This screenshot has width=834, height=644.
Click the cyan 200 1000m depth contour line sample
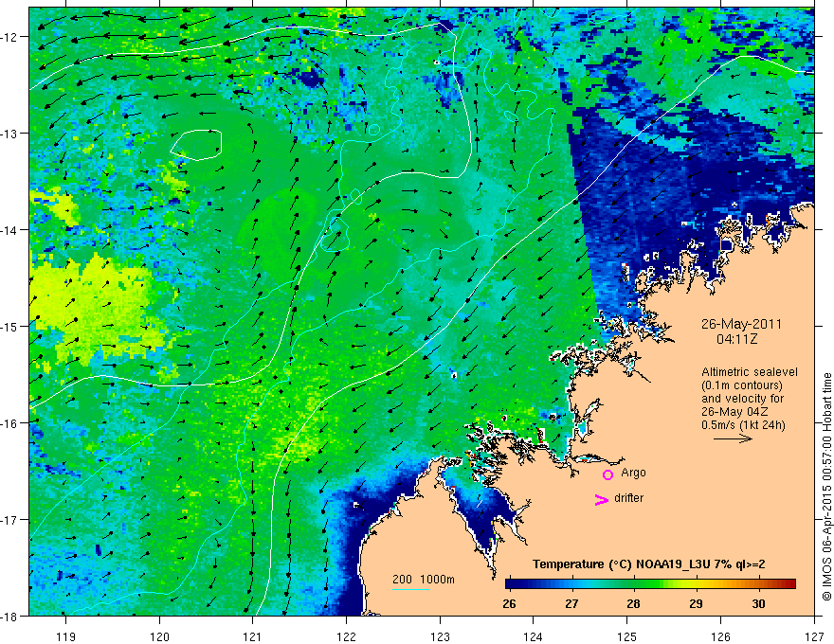pos(411,589)
